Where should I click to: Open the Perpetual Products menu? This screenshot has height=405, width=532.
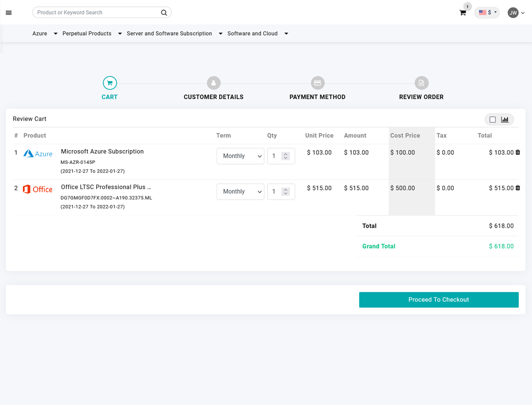[x=92, y=34]
